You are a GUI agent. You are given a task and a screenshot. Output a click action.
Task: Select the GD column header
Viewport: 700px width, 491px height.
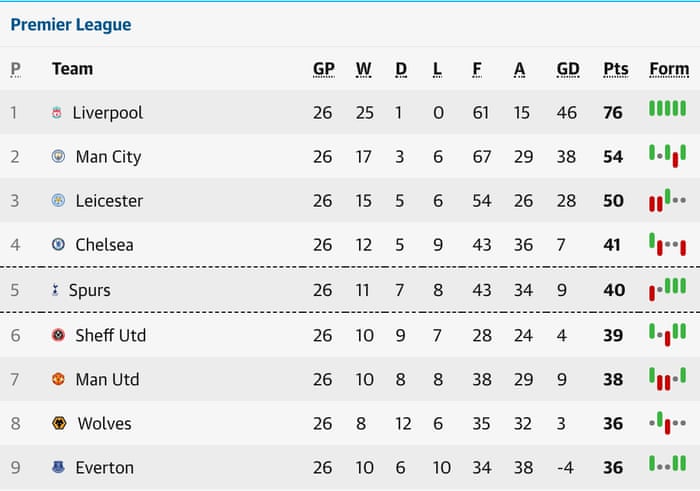tap(568, 69)
